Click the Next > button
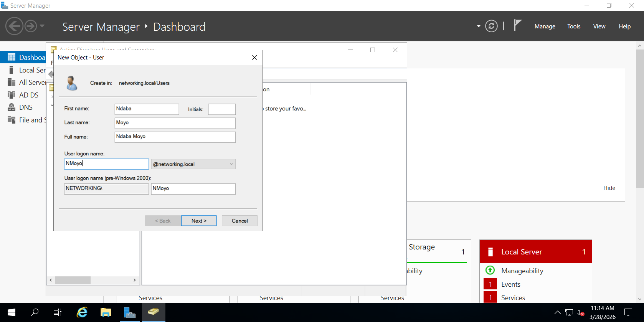 199,221
